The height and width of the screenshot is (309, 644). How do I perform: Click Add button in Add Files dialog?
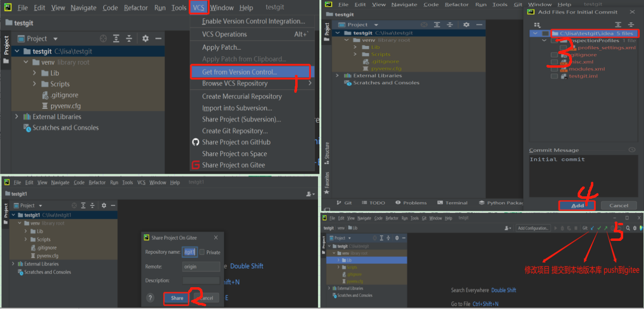pyautogui.click(x=577, y=205)
